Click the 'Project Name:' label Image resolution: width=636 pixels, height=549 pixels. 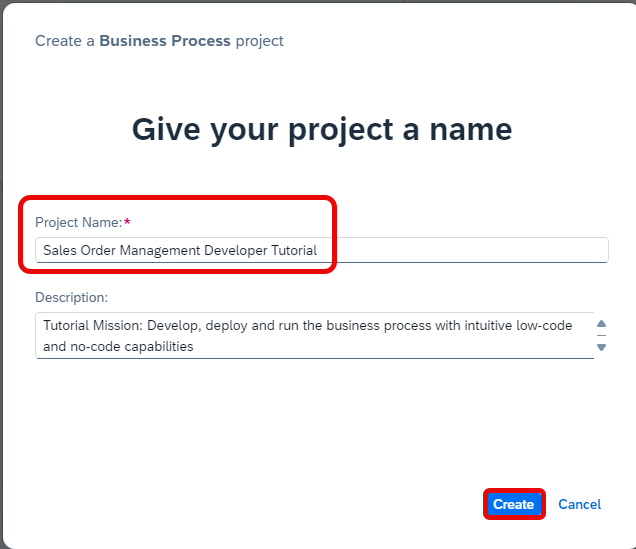(x=78, y=222)
